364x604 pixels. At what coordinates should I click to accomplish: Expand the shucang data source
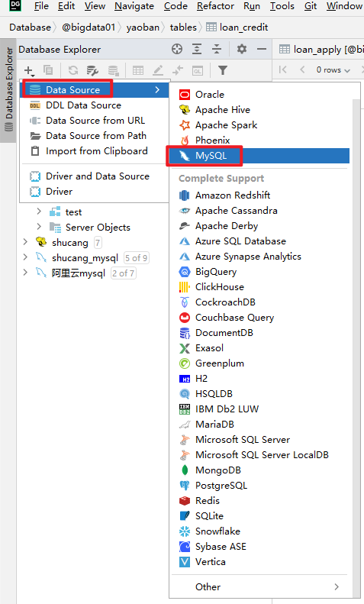25,242
